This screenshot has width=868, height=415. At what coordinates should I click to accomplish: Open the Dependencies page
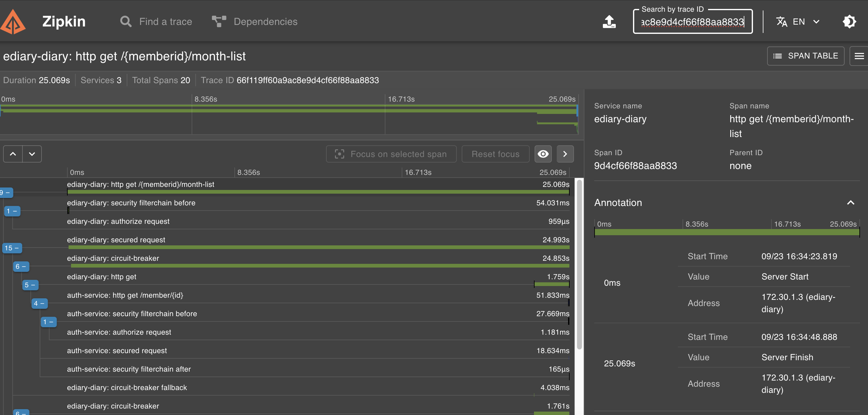(x=255, y=22)
